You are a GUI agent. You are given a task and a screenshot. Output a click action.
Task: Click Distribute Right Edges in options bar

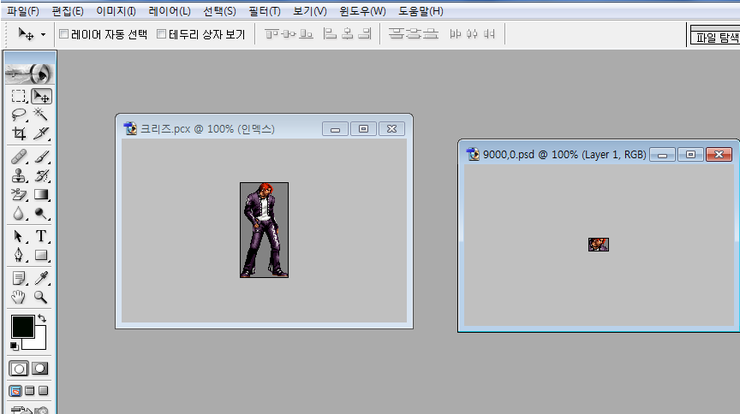click(x=489, y=34)
